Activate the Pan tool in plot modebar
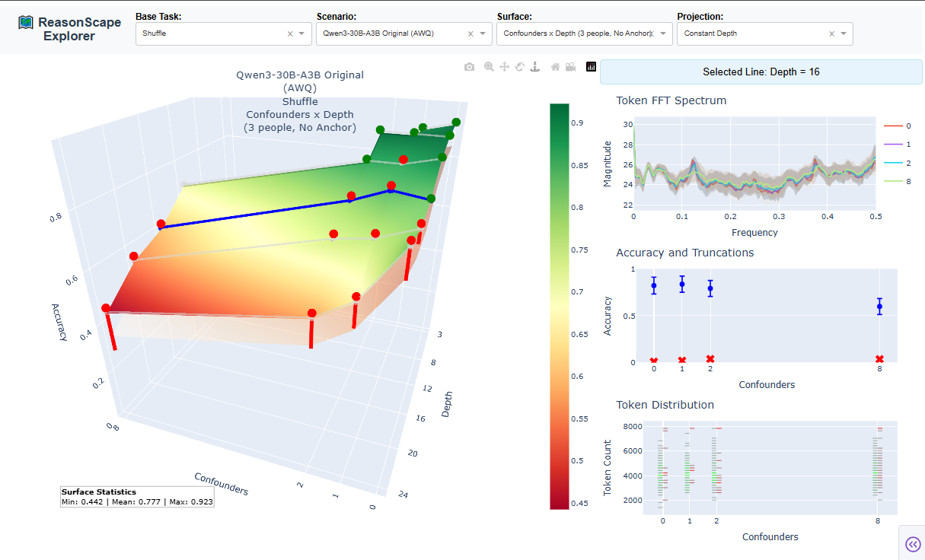 point(504,67)
